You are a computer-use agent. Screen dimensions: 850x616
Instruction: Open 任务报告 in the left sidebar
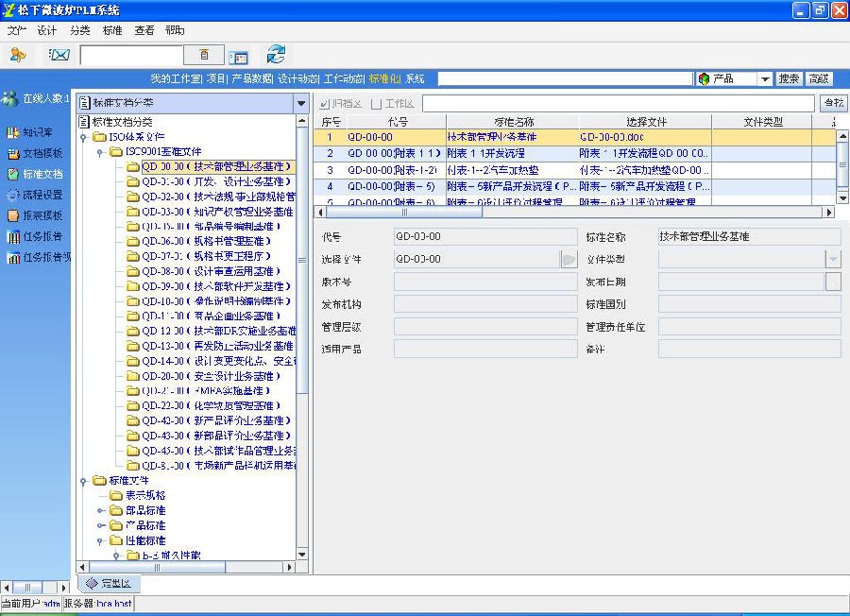point(36,236)
